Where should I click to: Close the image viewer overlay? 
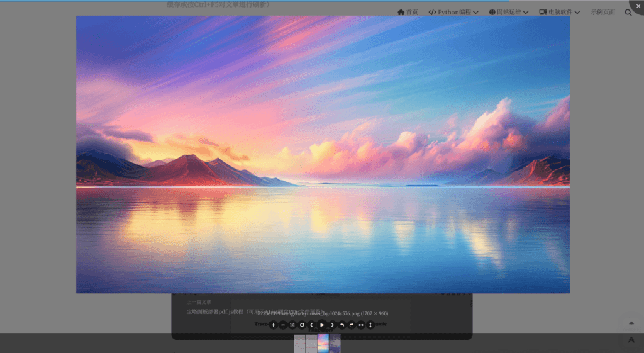[x=637, y=6]
